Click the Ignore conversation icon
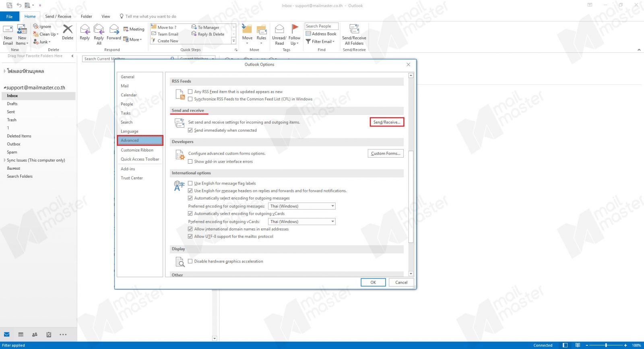Image resolution: width=644 pixels, height=349 pixels. [x=36, y=26]
